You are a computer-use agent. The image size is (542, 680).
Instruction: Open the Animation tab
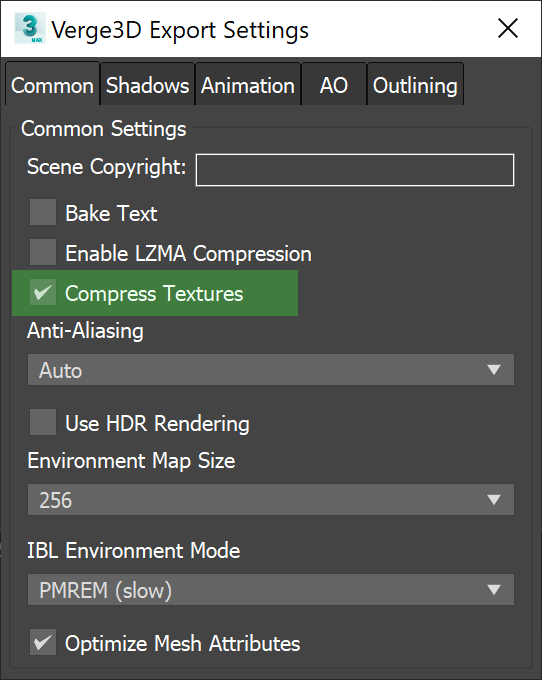pyautogui.click(x=248, y=84)
